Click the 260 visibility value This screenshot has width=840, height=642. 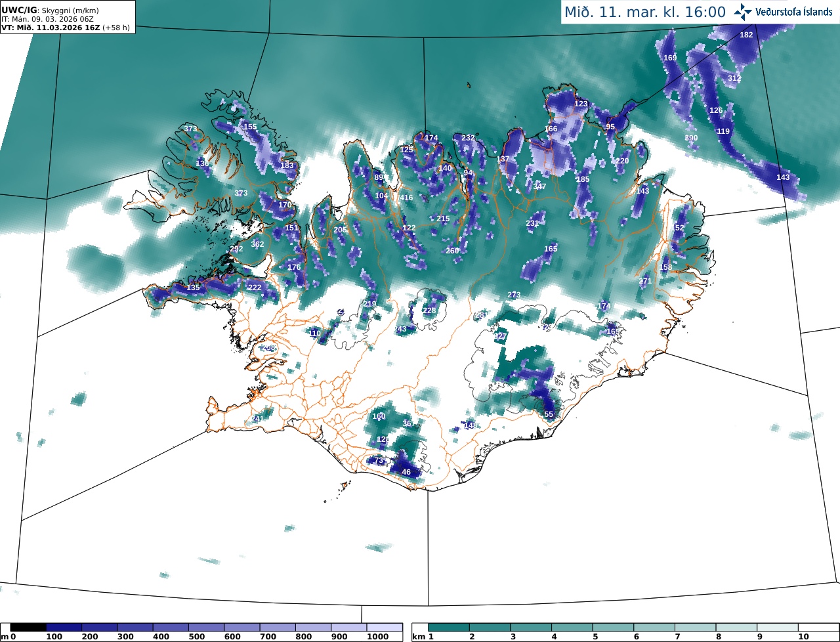pos(452,251)
